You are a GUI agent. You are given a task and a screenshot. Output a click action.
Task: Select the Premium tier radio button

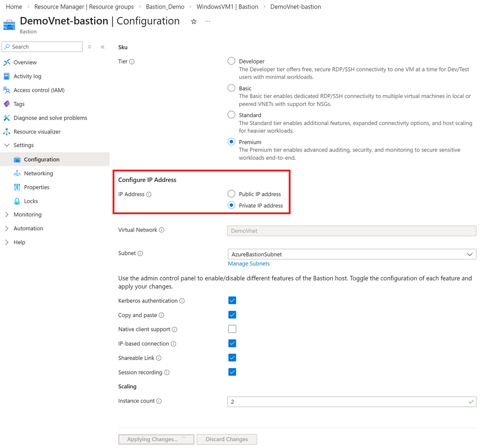tap(232, 141)
